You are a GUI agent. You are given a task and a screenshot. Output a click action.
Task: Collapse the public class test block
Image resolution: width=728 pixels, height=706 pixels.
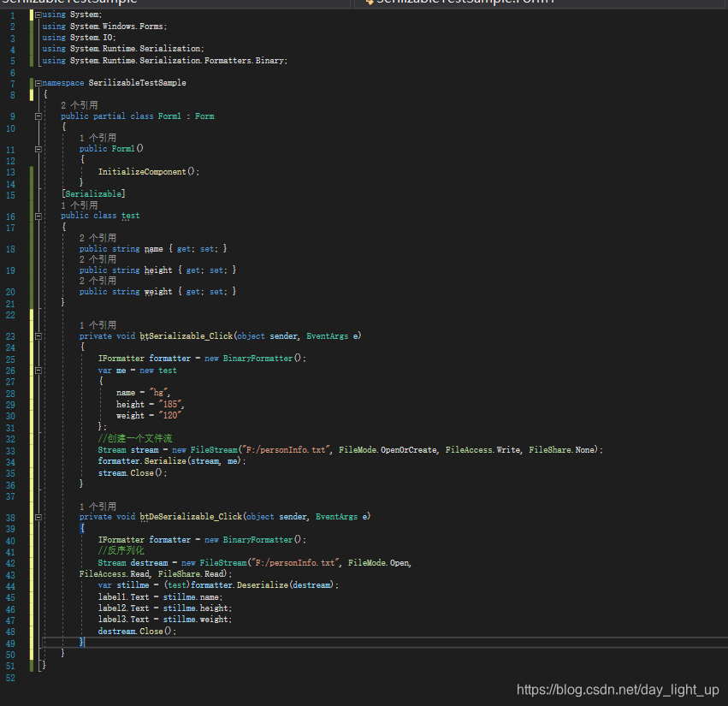(x=38, y=216)
